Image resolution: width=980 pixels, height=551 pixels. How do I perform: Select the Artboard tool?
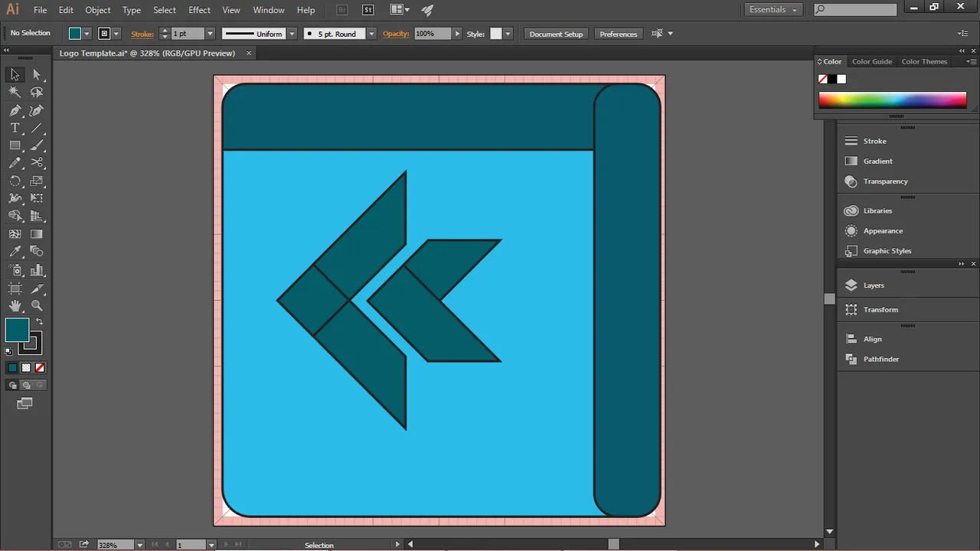point(15,288)
